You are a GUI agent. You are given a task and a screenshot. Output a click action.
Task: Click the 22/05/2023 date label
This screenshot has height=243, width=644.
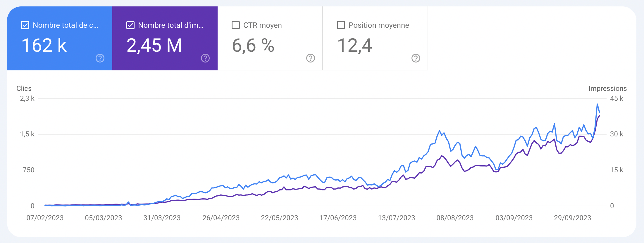click(x=280, y=218)
